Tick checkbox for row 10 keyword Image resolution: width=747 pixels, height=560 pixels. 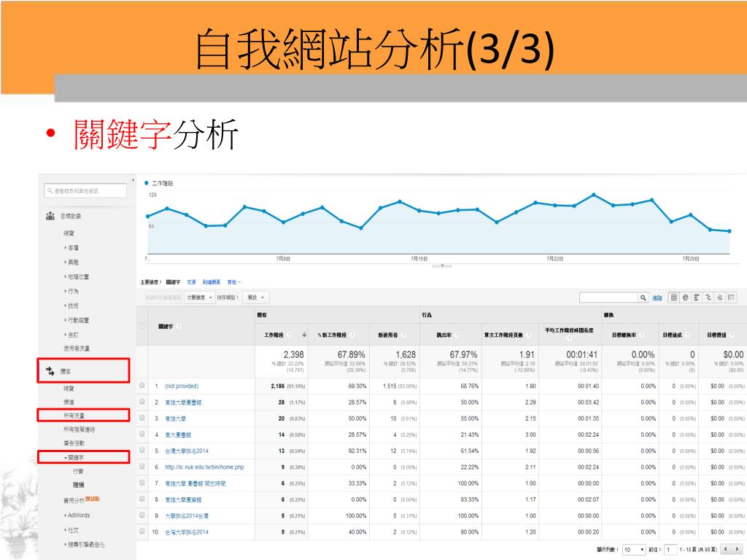(x=142, y=532)
